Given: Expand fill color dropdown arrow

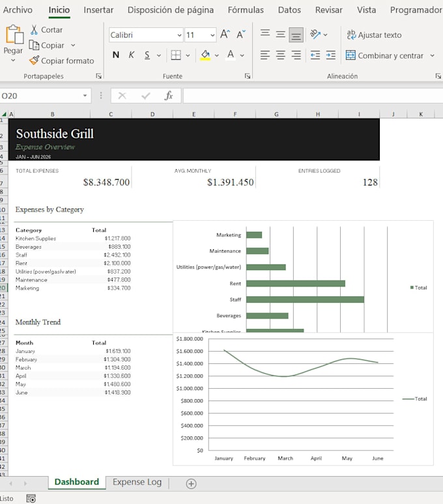Looking at the screenshot, I should coord(217,55).
